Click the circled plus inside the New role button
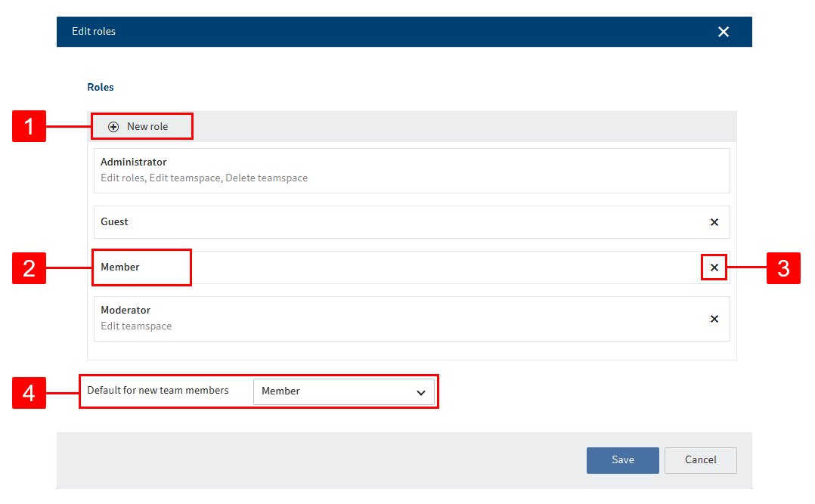This screenshot has width=815, height=504. (x=113, y=127)
